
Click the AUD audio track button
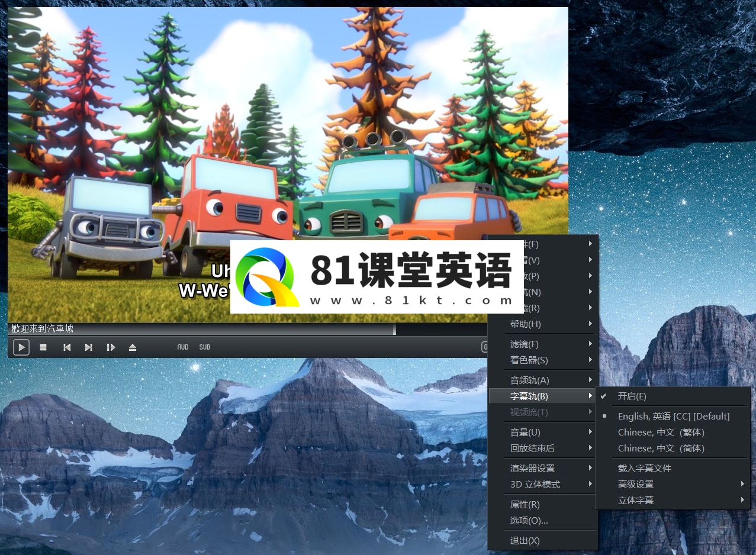183,347
